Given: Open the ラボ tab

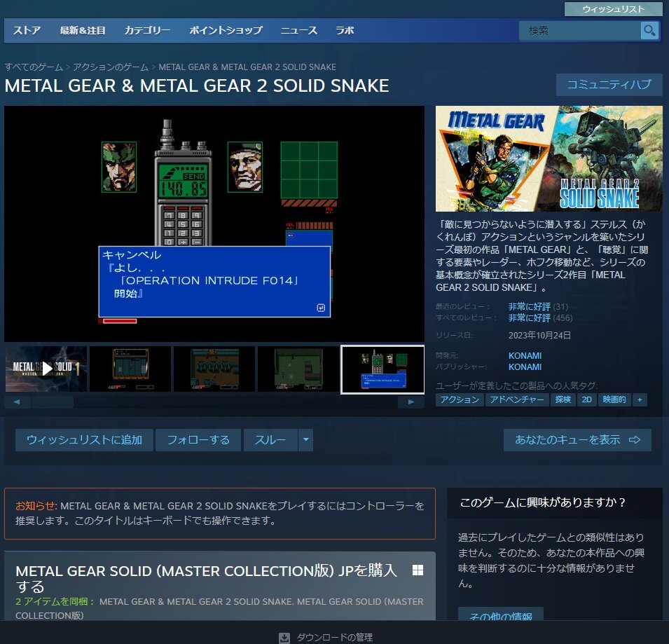Looking at the screenshot, I should click(x=345, y=30).
